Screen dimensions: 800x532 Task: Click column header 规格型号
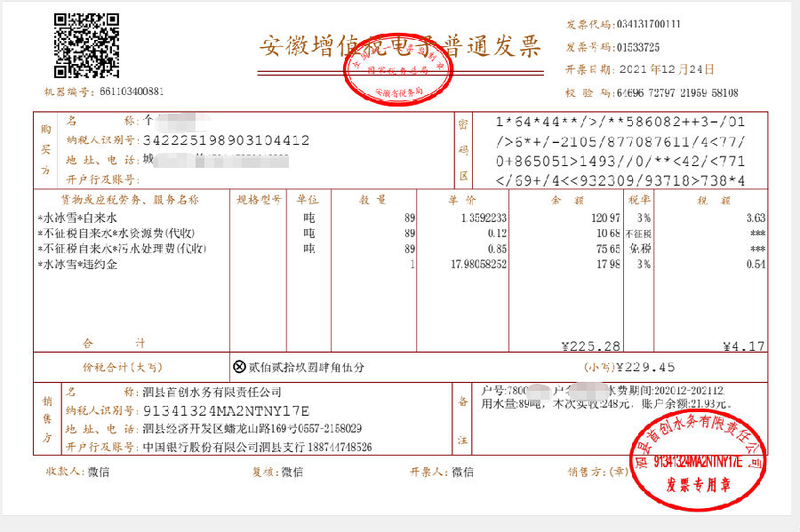point(259,200)
